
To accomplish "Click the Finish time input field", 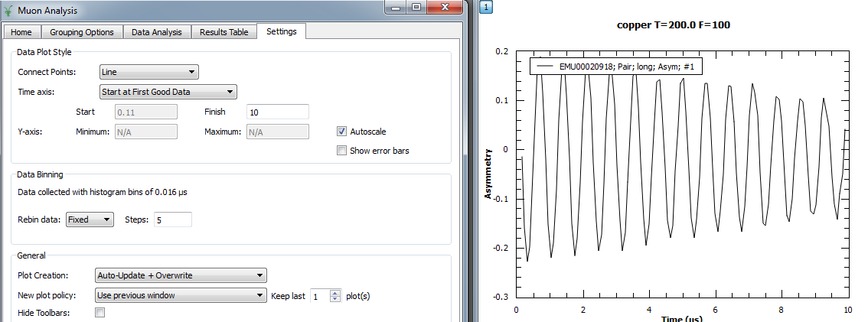I will point(277,112).
